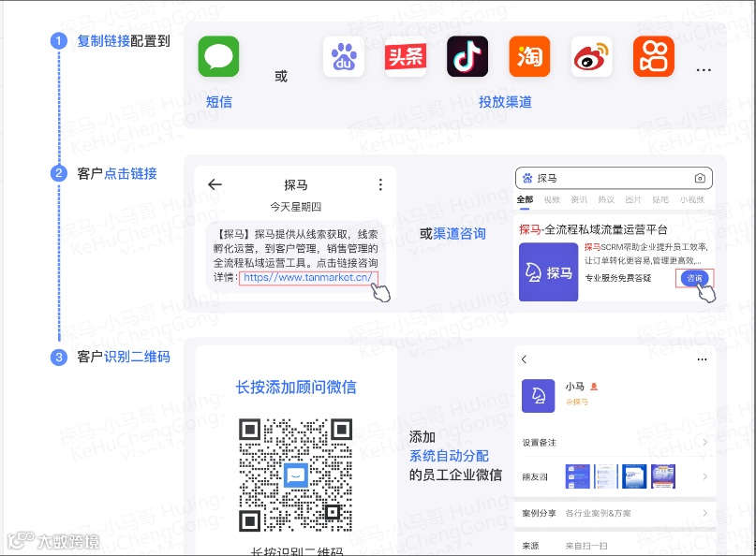Click the 点击链接 blue text
Screen dimensions: 756x556
130,173
